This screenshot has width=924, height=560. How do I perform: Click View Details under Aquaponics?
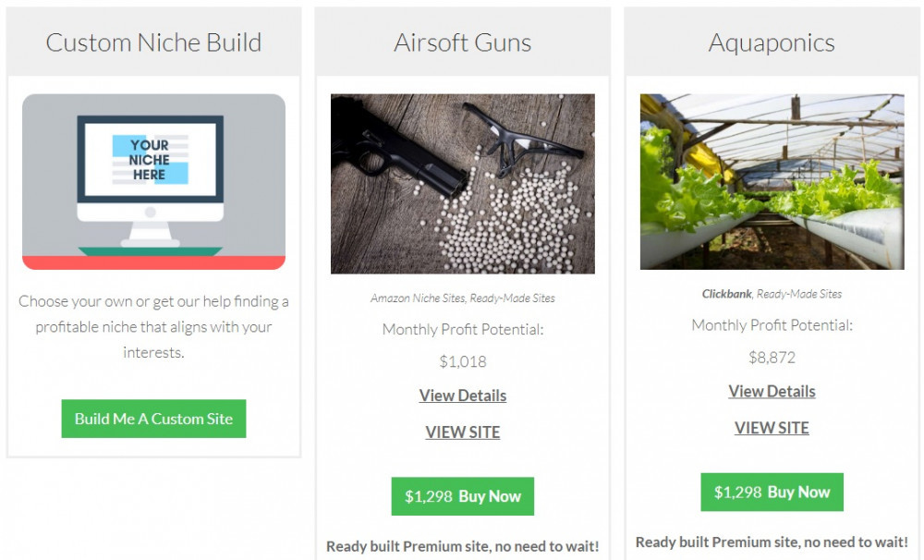[772, 392]
